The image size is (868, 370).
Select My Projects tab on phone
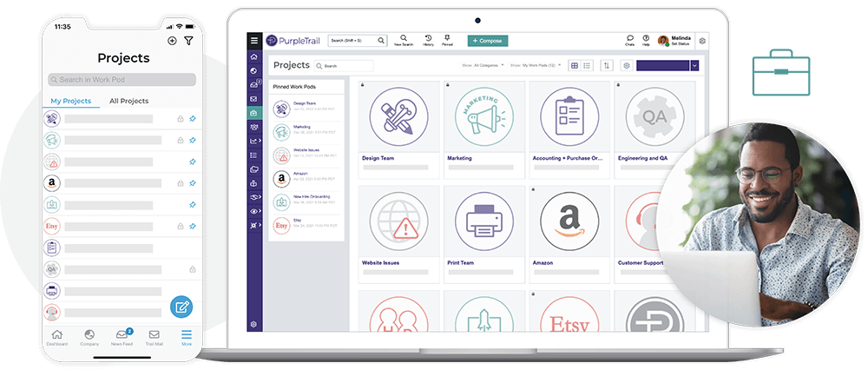coord(71,101)
